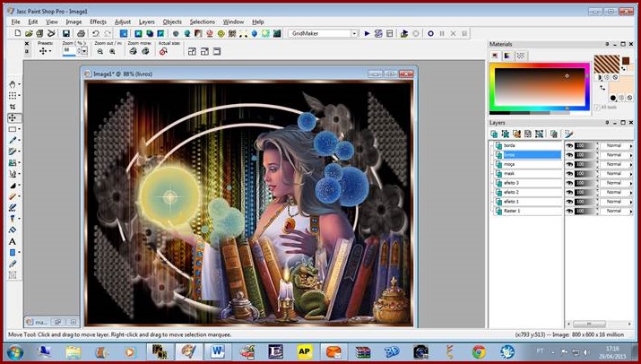Open the Selections menu
This screenshot has width=641, height=364.
pos(203,22)
